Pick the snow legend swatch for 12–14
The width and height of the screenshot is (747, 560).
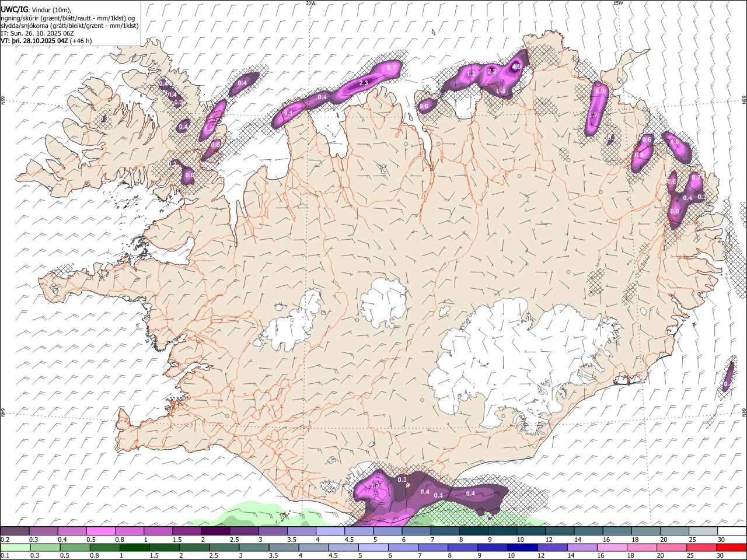[x=560, y=531]
